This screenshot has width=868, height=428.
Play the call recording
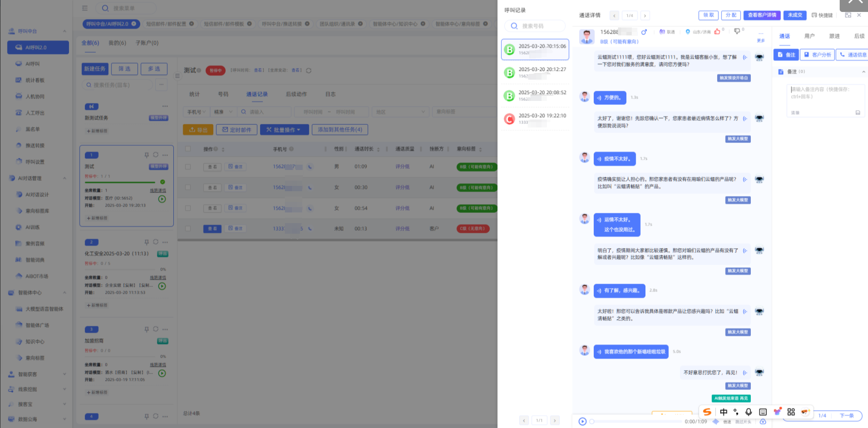[583, 421]
